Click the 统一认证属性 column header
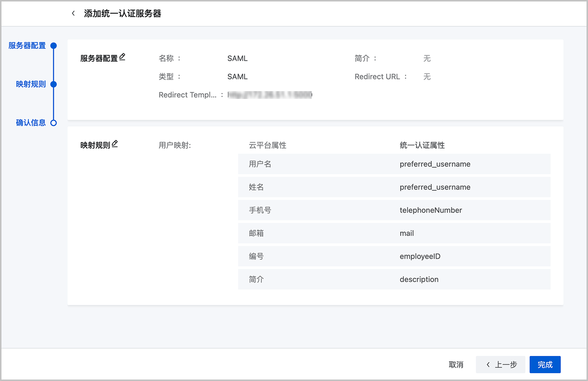The width and height of the screenshot is (588, 381). point(422,145)
